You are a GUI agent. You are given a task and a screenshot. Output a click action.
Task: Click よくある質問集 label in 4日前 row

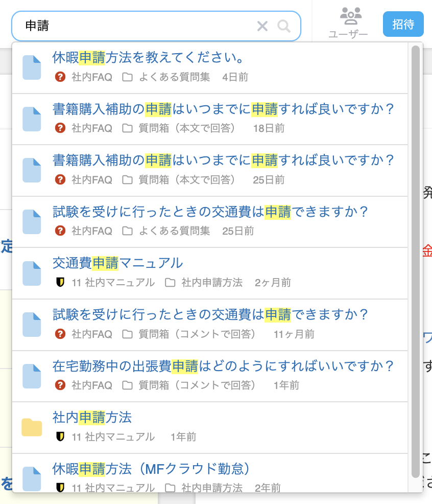(175, 77)
